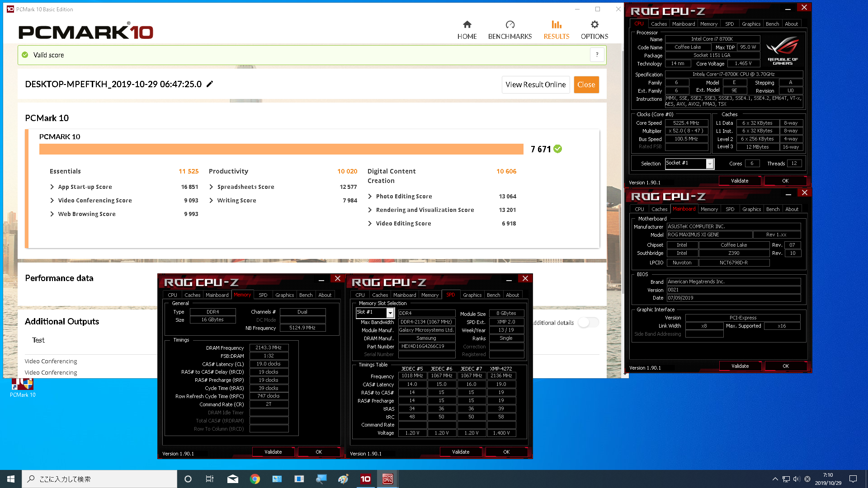Click the pencil icon to rename result
Screen dimensions: 868x488
[210, 84]
